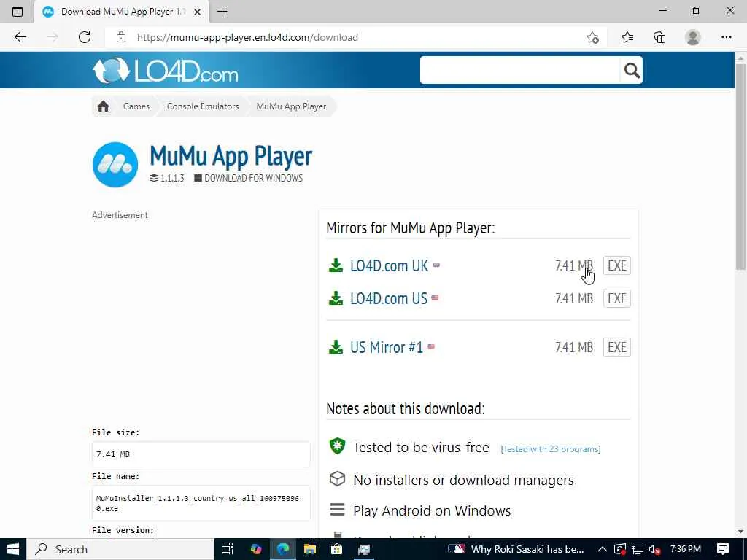Open Microsoft Edge on the taskbar

[283, 549]
